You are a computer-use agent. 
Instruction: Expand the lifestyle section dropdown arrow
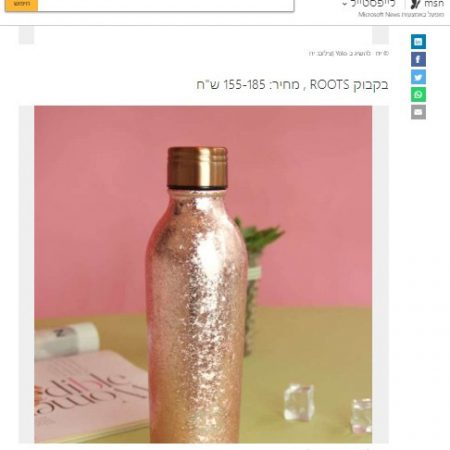[x=345, y=4]
